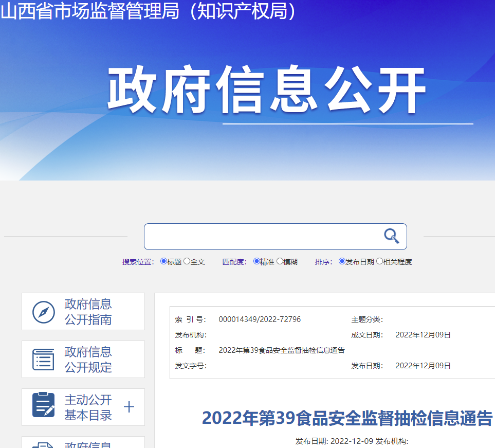
Task: Click the list document icon for 公开规定
Action: click(x=44, y=360)
